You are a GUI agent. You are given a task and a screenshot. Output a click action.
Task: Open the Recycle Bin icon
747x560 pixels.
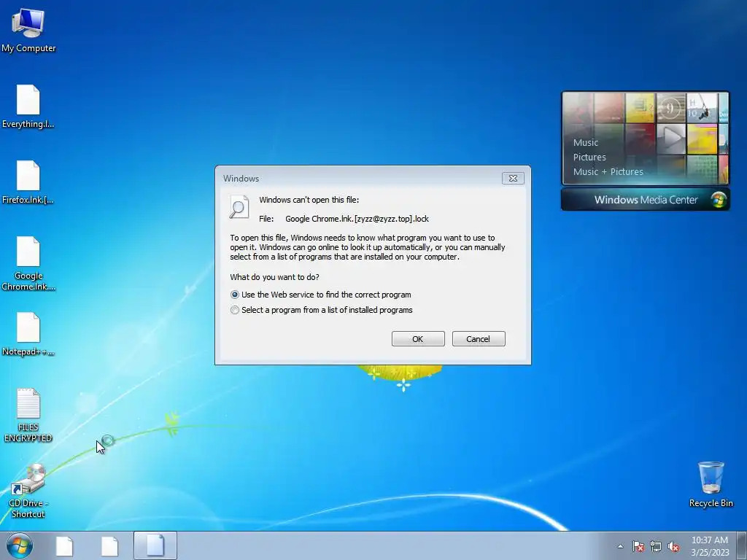(x=711, y=484)
